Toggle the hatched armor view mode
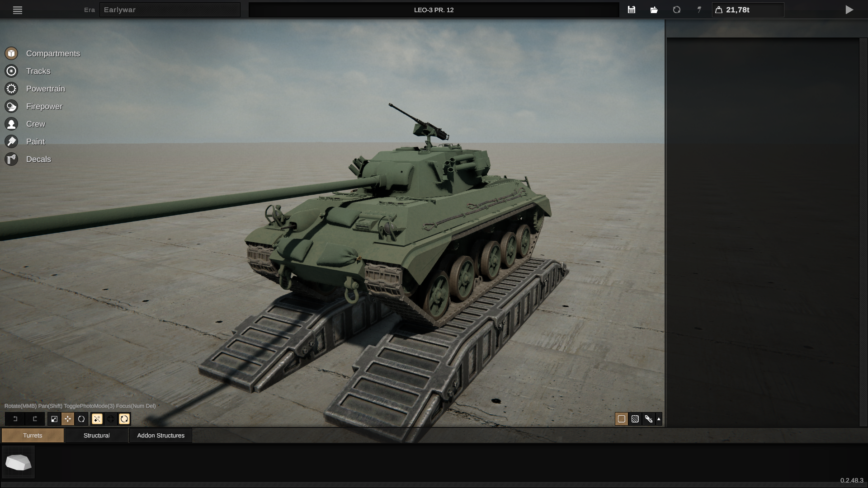This screenshot has width=868, height=488. point(635,419)
